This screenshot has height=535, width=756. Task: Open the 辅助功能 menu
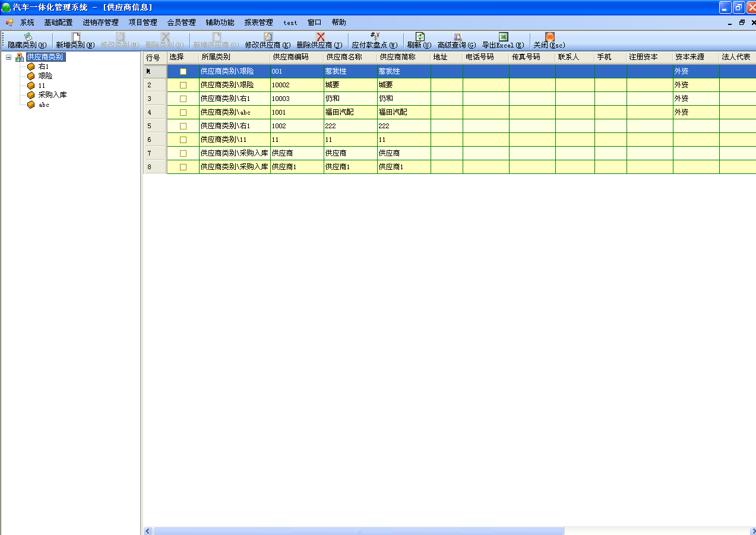(220, 23)
